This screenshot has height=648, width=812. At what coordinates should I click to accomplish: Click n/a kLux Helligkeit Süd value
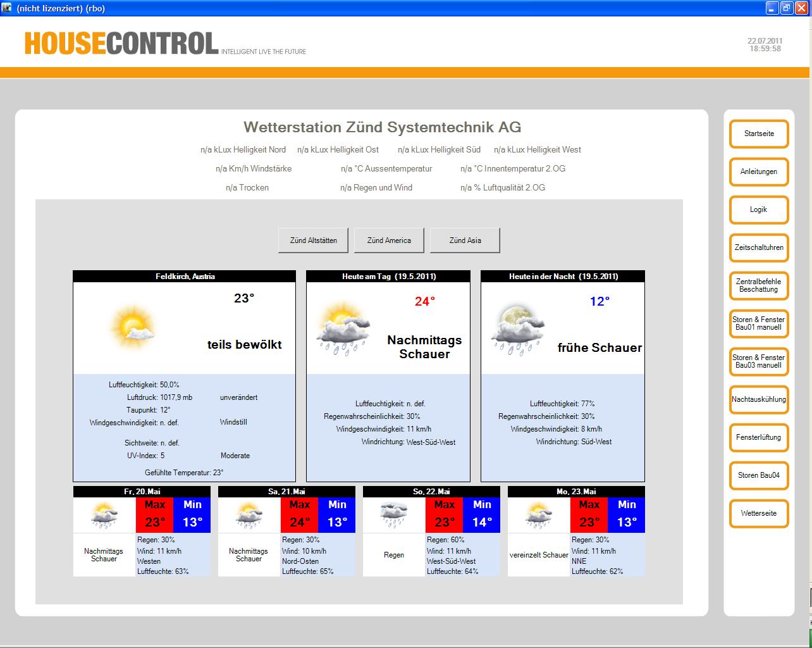[x=439, y=150]
